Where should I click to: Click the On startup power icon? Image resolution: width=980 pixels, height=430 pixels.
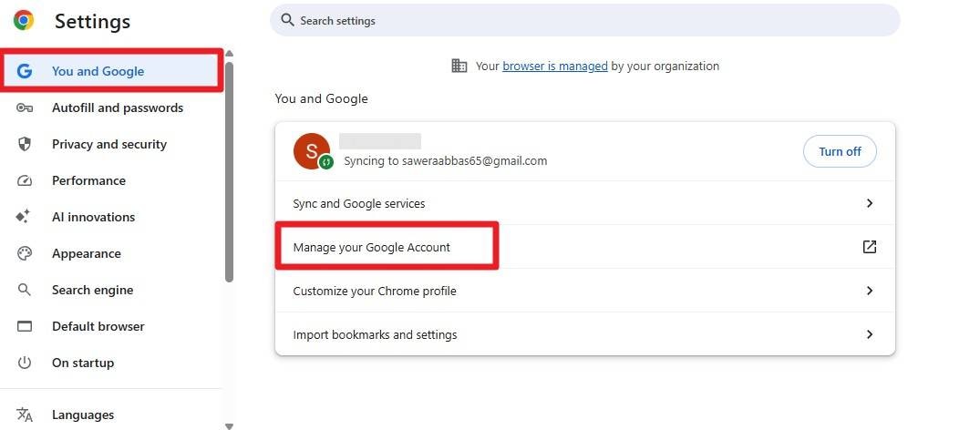25,363
